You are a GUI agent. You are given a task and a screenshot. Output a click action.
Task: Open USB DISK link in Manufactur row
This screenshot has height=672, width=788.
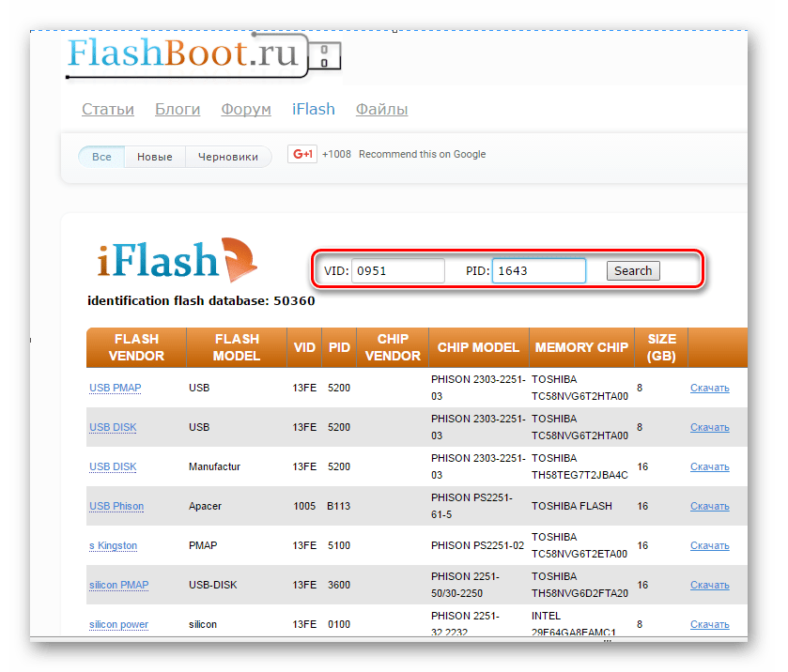coord(113,466)
